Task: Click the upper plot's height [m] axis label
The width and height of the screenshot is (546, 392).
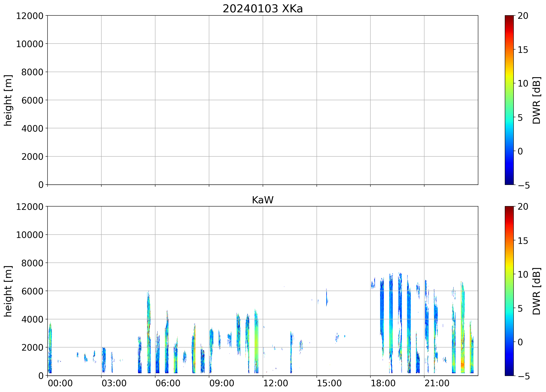Action: (x=8, y=100)
